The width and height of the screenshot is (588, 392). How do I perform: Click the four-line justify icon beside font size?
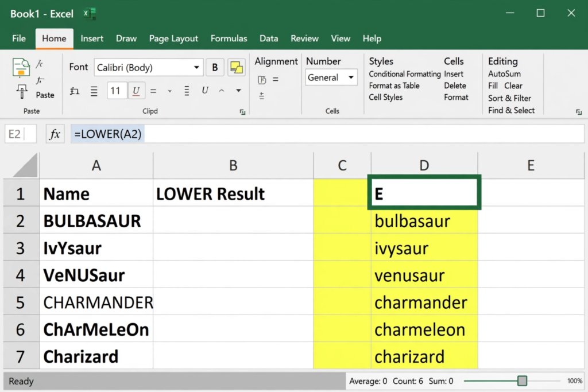tap(94, 91)
